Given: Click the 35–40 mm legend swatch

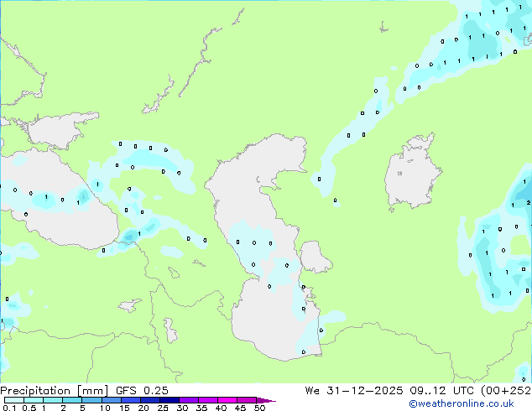Looking at the screenshot, I should tap(208, 400).
